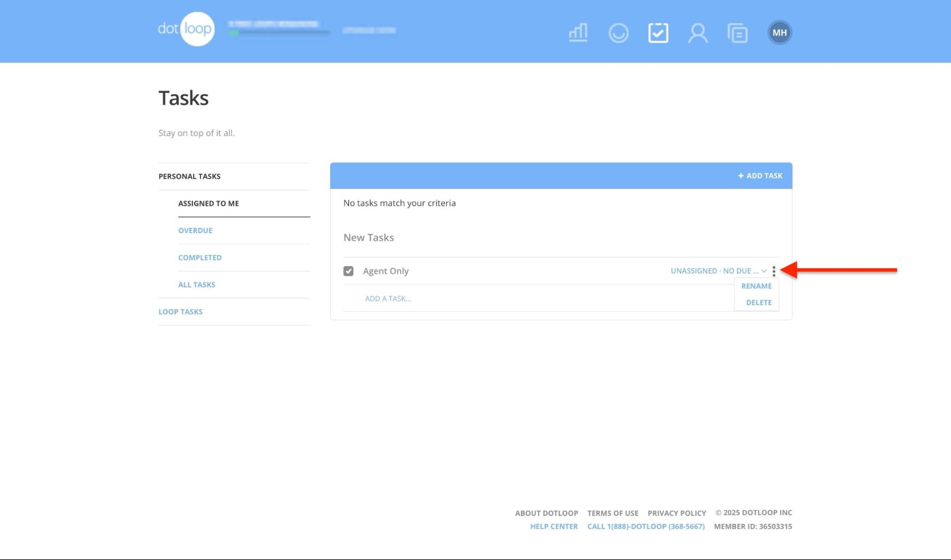Select DELETE in the task menu
The width and height of the screenshot is (951, 560).
(759, 302)
